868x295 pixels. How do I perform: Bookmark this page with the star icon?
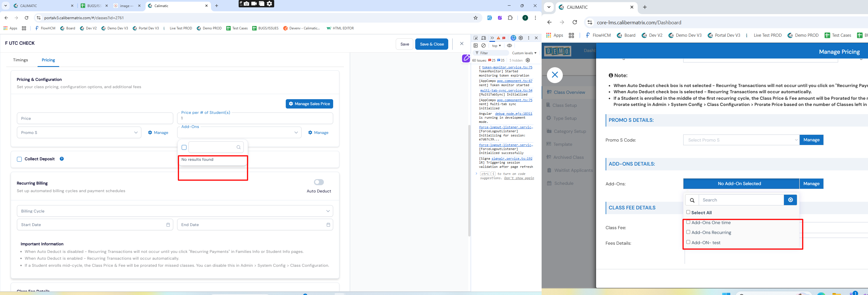pyautogui.click(x=475, y=18)
